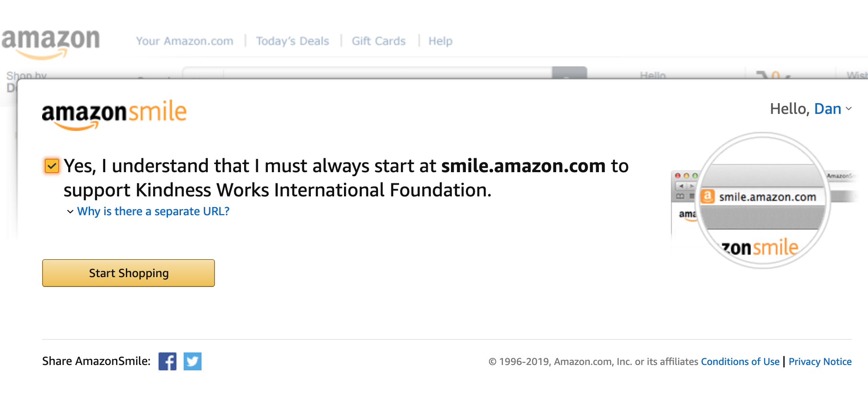This screenshot has width=868, height=417.
Task: Click the Start Shopping button
Action: (x=129, y=273)
